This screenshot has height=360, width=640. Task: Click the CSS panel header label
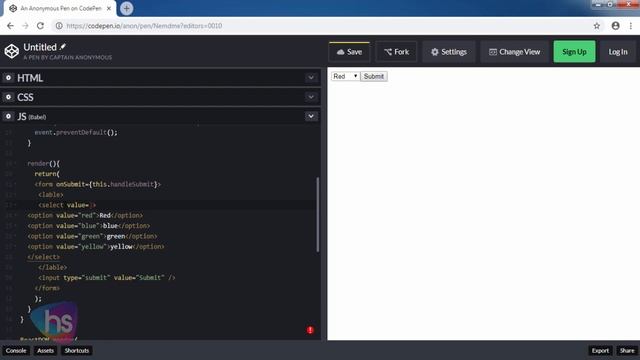(25, 97)
